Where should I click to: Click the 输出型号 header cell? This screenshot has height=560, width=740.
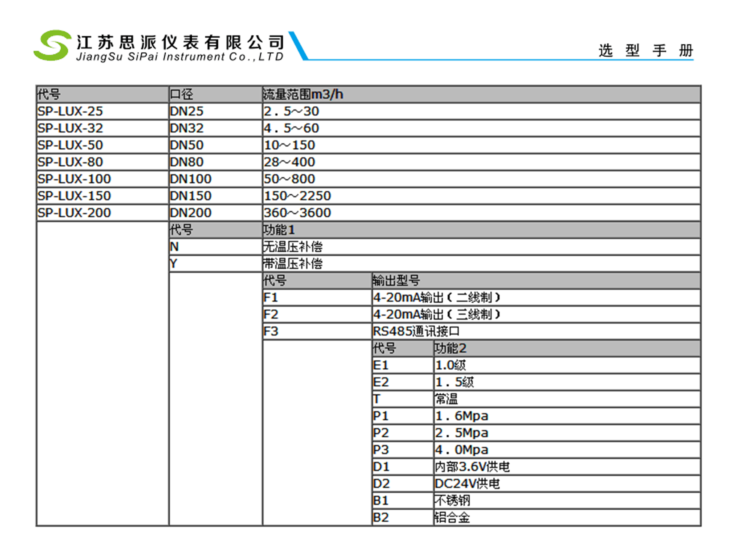pos(536,280)
